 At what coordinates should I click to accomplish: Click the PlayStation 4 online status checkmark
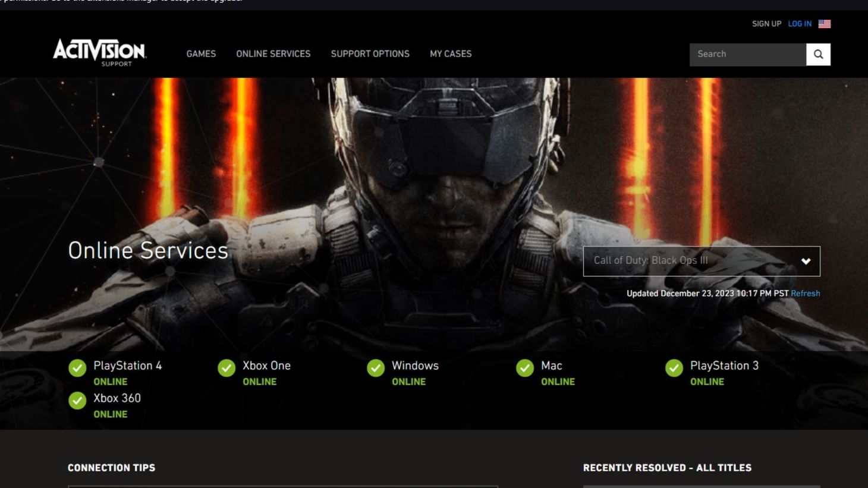[77, 369]
